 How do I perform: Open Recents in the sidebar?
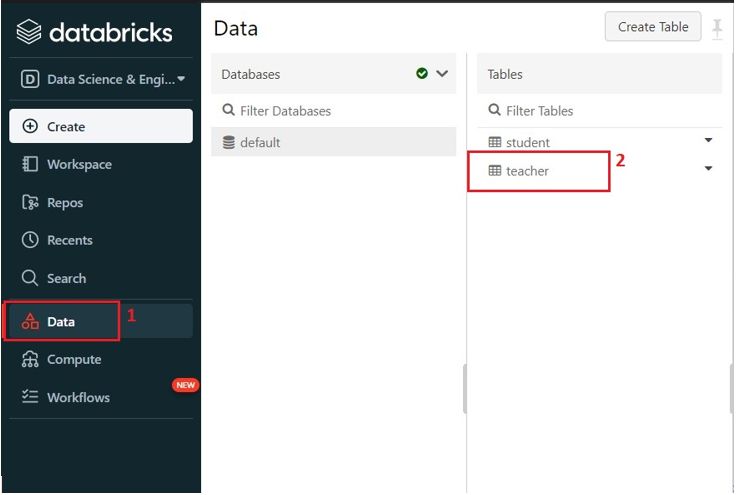[101, 240]
